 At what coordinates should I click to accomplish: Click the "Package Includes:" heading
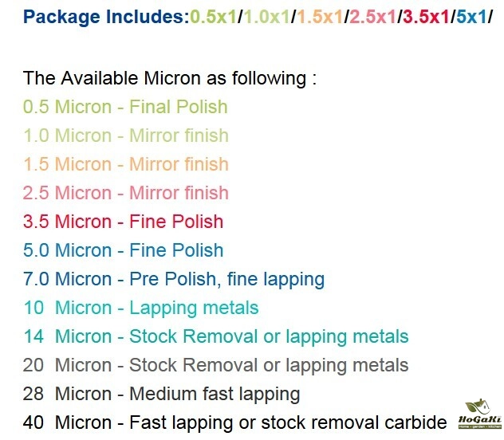point(106,15)
